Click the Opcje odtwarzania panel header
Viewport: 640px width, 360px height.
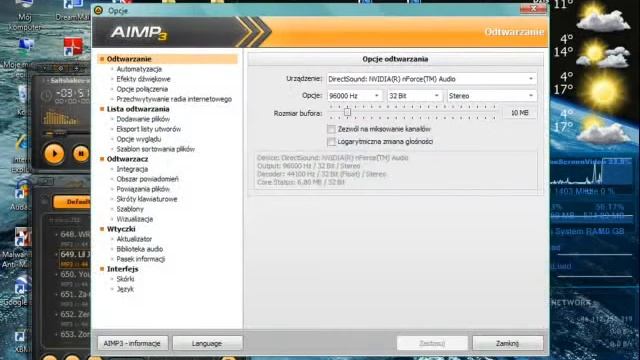[x=395, y=59]
